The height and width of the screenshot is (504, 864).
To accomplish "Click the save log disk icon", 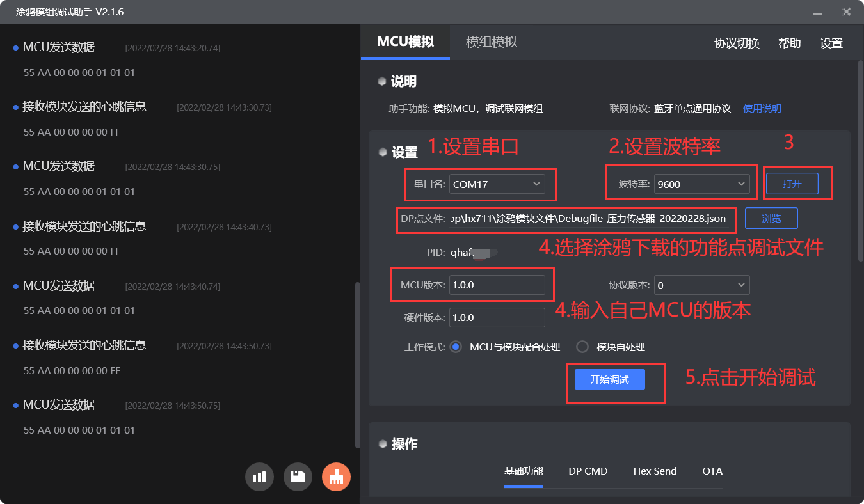I will tap(298, 476).
